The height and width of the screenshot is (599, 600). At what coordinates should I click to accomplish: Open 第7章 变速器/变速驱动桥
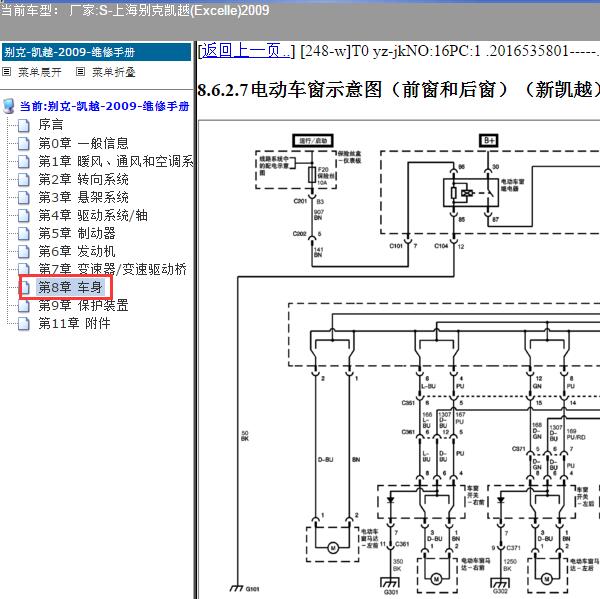112,269
